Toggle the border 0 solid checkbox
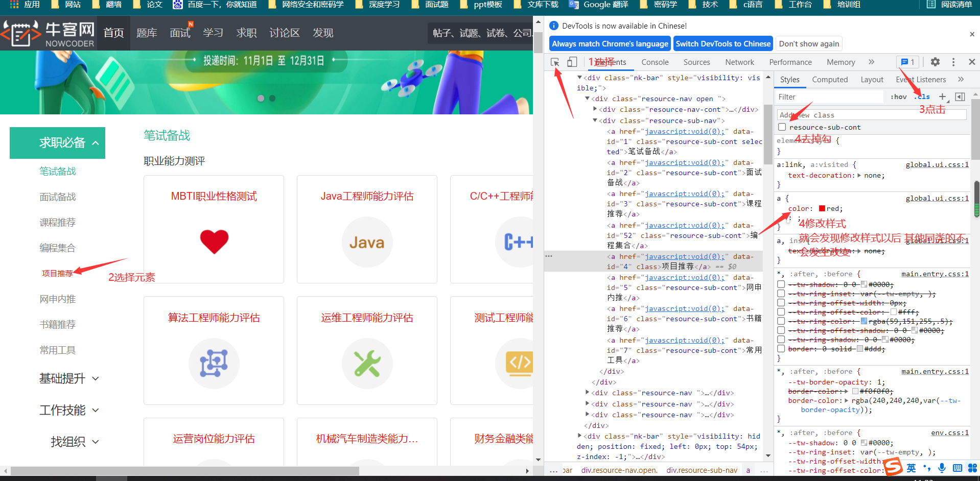 pyautogui.click(x=781, y=349)
